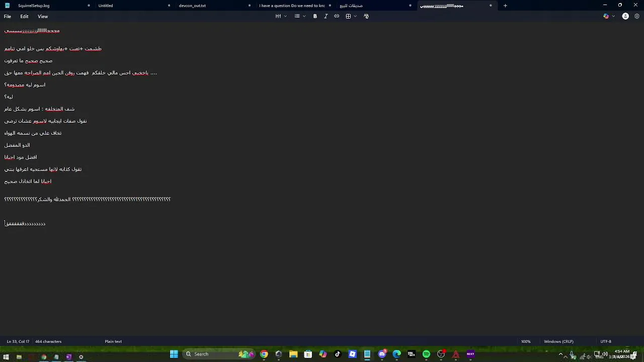The image size is (644, 362).
Task: Click the volume icon in system tray
Action: tap(605, 354)
